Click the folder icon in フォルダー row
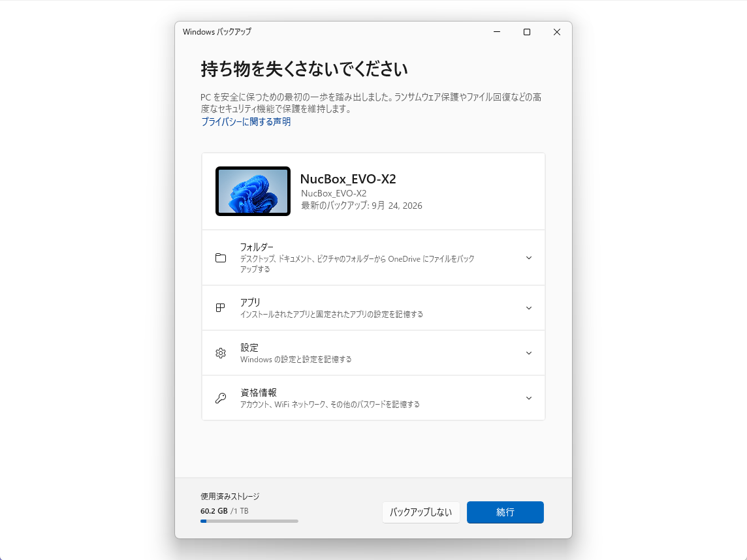Viewport: 747px width, 560px height. pyautogui.click(x=221, y=258)
